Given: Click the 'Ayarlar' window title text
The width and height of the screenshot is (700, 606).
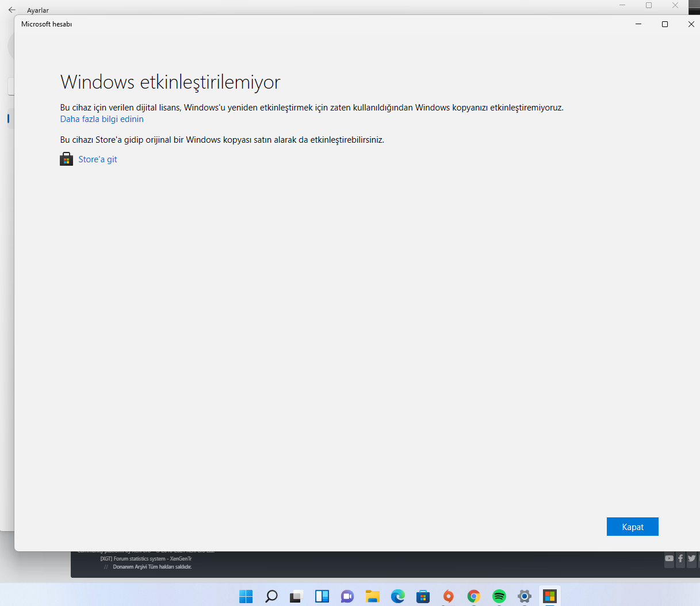Looking at the screenshot, I should coord(38,10).
